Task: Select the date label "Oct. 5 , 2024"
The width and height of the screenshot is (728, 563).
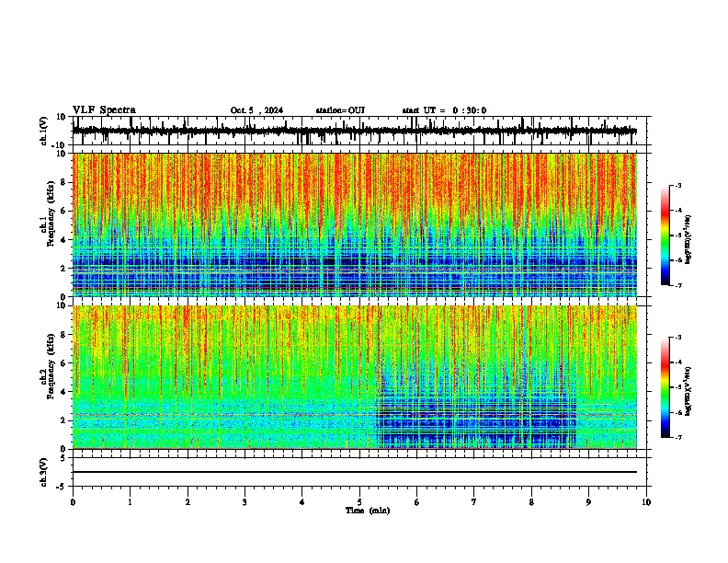Action: (256, 110)
